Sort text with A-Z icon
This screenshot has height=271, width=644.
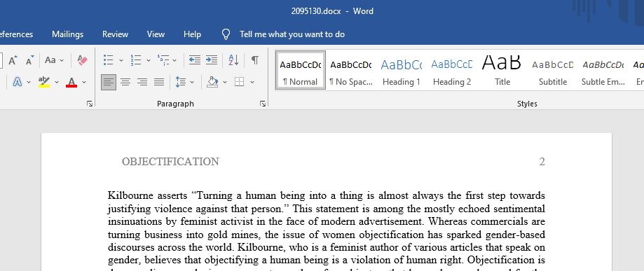(233, 60)
